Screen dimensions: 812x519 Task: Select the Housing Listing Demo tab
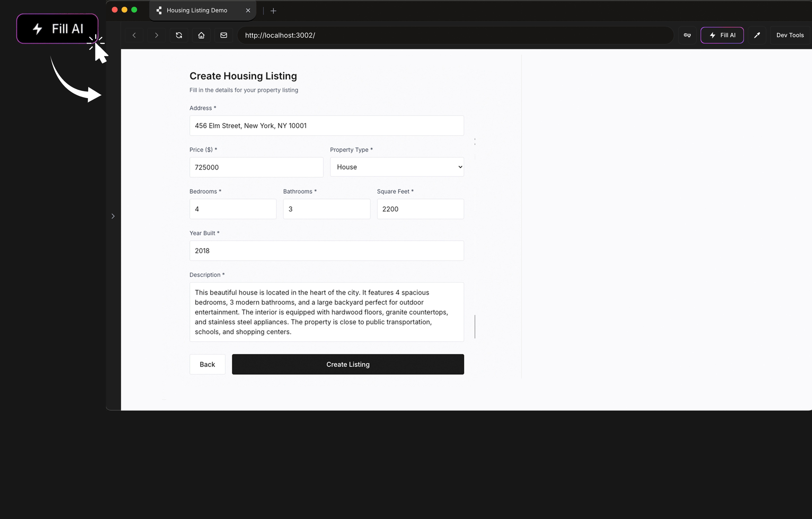(x=197, y=10)
